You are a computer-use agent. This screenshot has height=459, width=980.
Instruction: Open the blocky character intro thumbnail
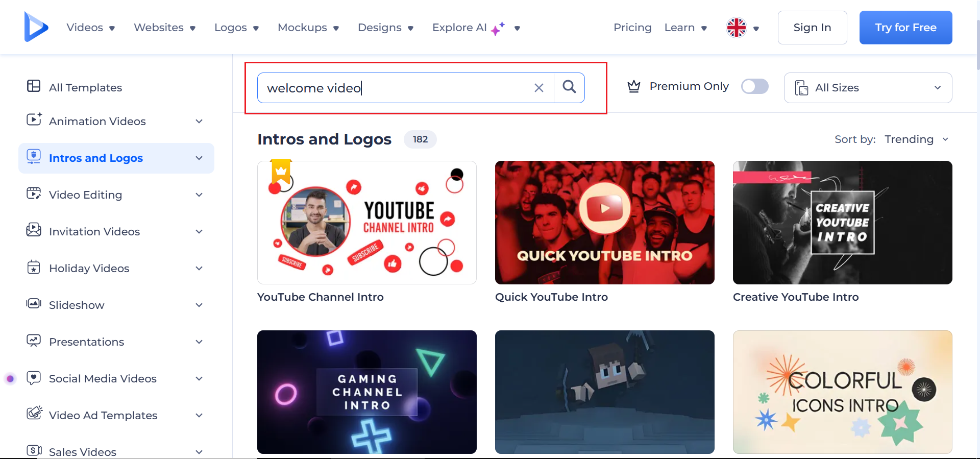[x=605, y=392]
